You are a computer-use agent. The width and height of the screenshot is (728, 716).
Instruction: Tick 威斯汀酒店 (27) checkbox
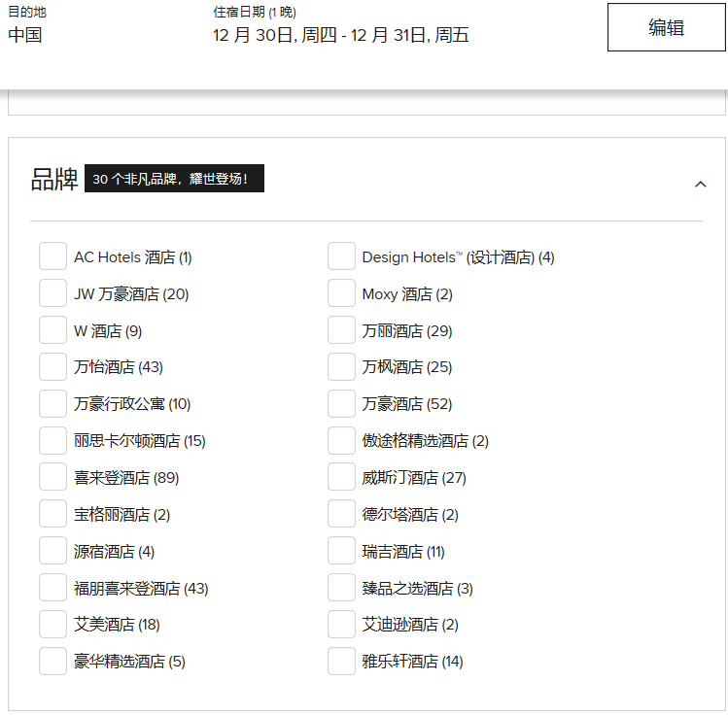(x=342, y=477)
